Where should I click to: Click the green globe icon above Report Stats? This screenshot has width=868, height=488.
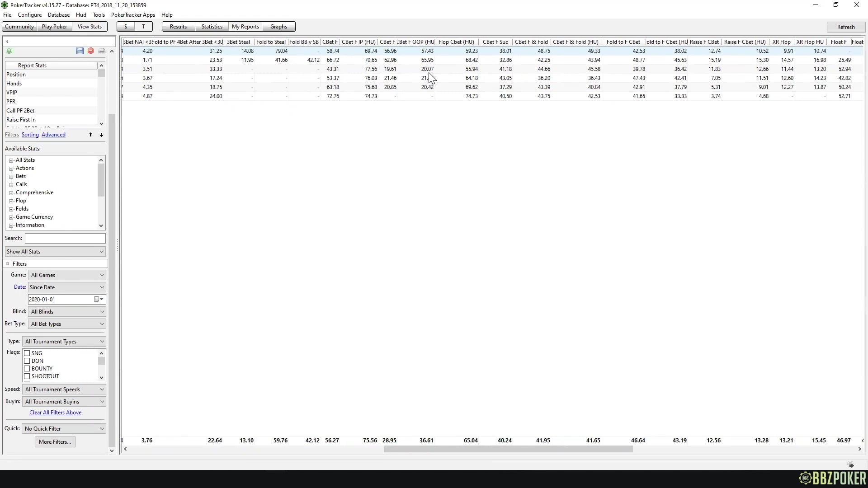coord(9,51)
